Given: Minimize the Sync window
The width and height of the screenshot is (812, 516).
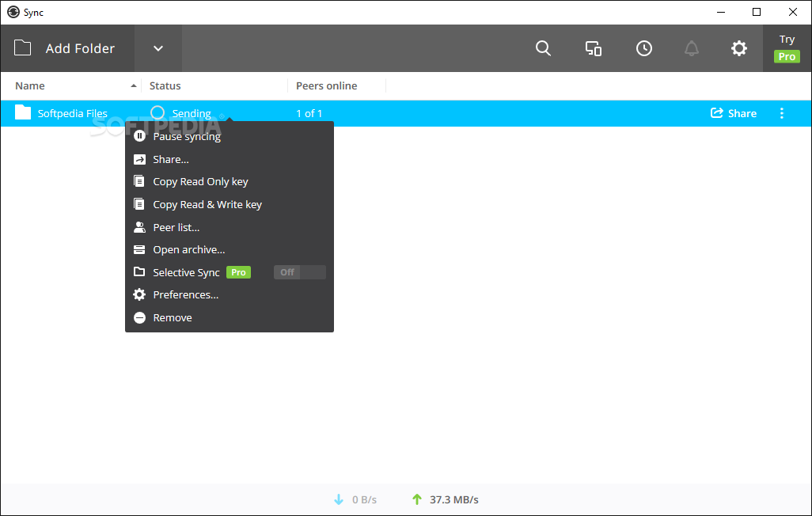Looking at the screenshot, I should (721, 12).
